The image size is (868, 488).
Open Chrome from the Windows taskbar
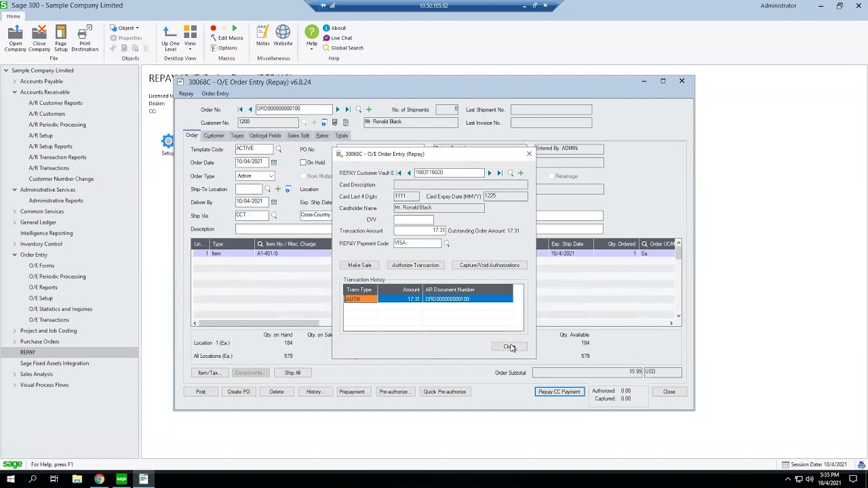pyautogui.click(x=99, y=479)
